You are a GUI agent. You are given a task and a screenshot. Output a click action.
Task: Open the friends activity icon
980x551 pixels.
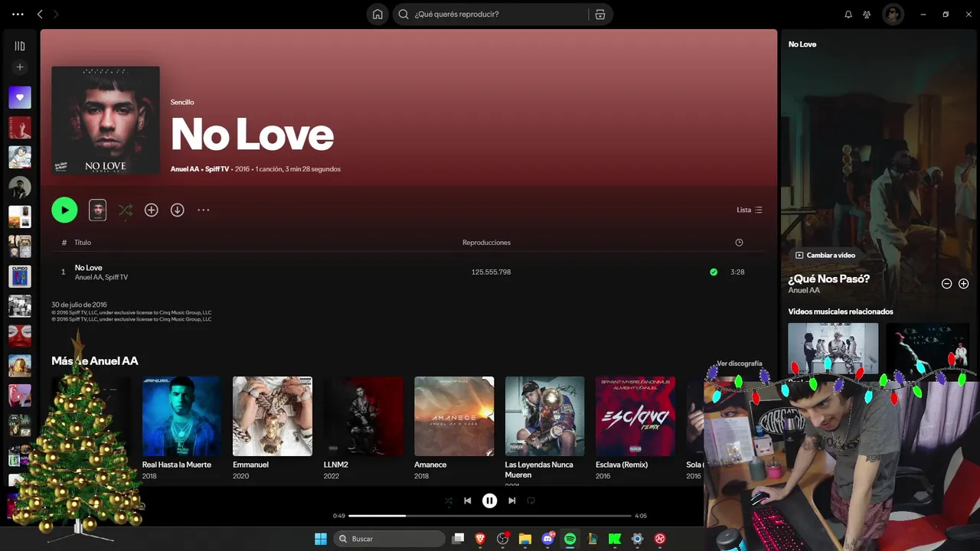867,14
